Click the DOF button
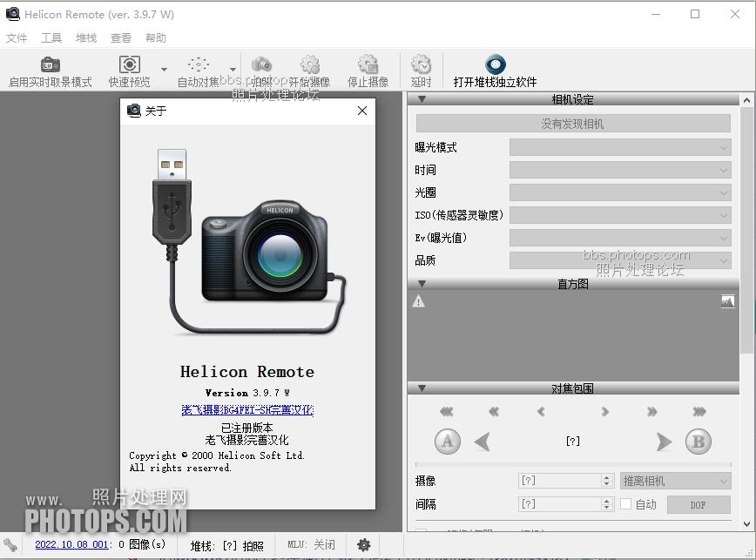This screenshot has height=560, width=756. coord(699,504)
